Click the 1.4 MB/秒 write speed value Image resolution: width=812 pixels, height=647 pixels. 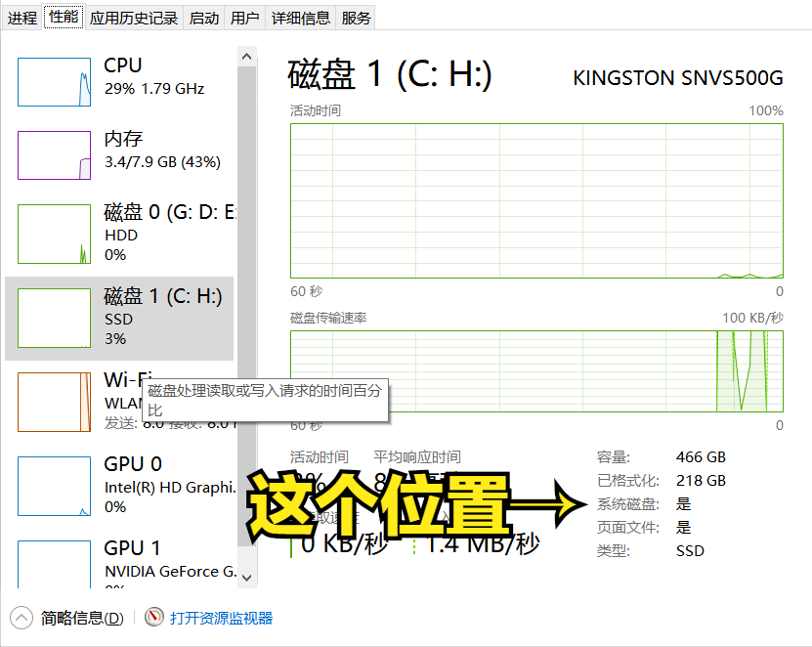[483, 544]
